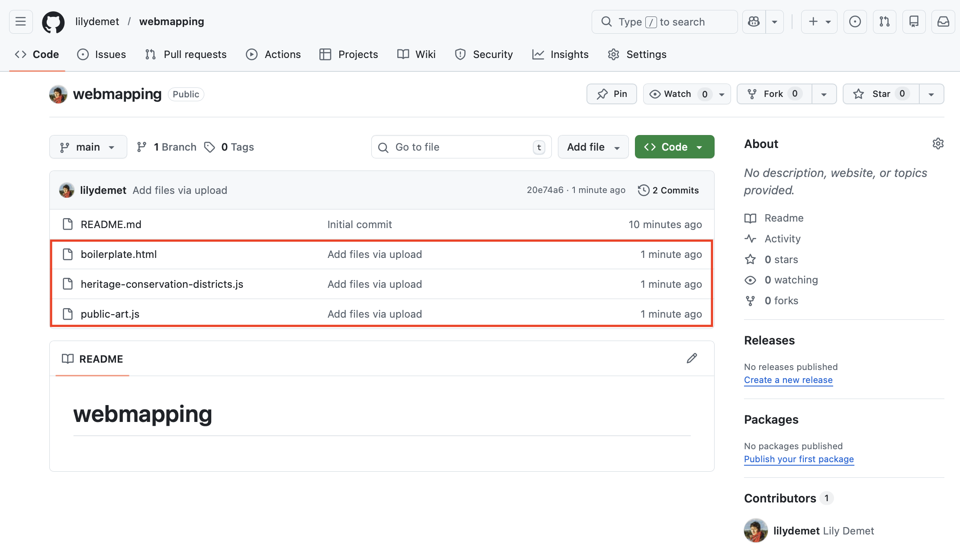Open the notifications inbox icon
This screenshot has height=560, width=960.
pyautogui.click(x=943, y=22)
